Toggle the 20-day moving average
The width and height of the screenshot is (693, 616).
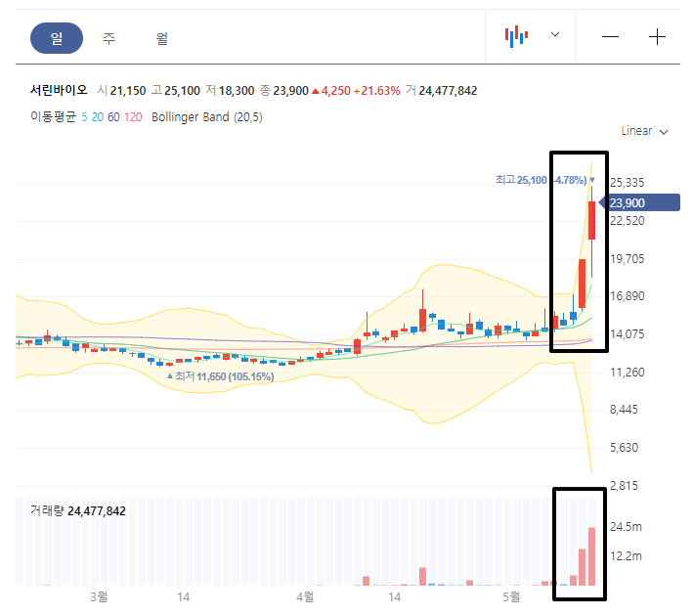97,117
